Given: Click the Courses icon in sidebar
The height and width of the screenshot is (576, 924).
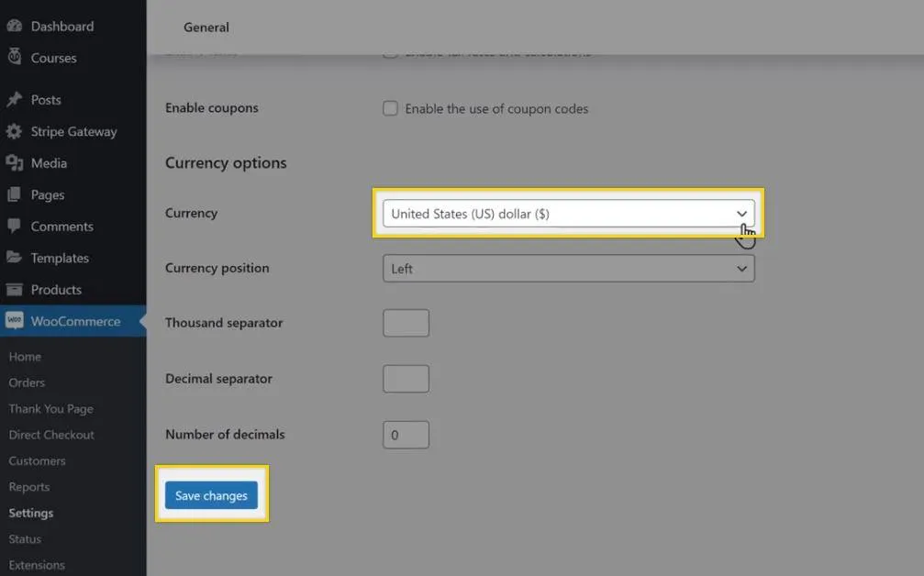Looking at the screenshot, I should (15, 58).
